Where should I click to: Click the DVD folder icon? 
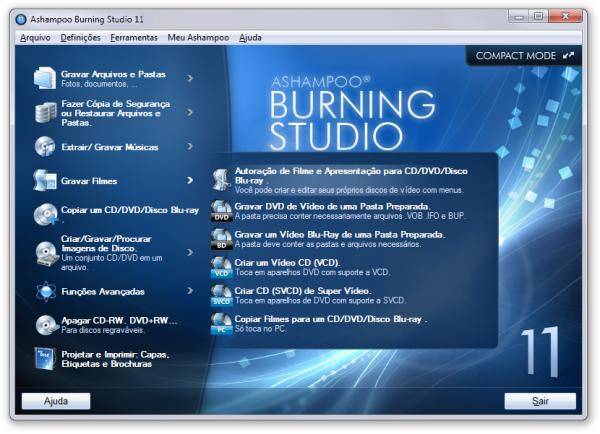tap(222, 210)
